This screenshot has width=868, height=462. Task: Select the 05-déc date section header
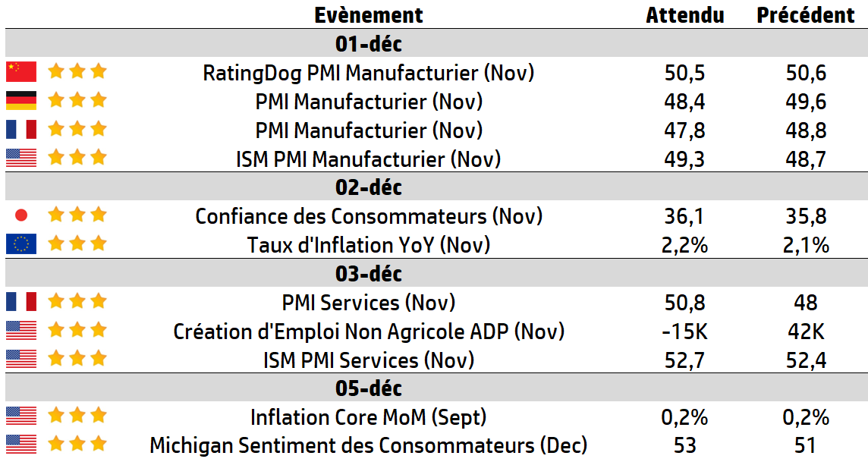[369, 388]
